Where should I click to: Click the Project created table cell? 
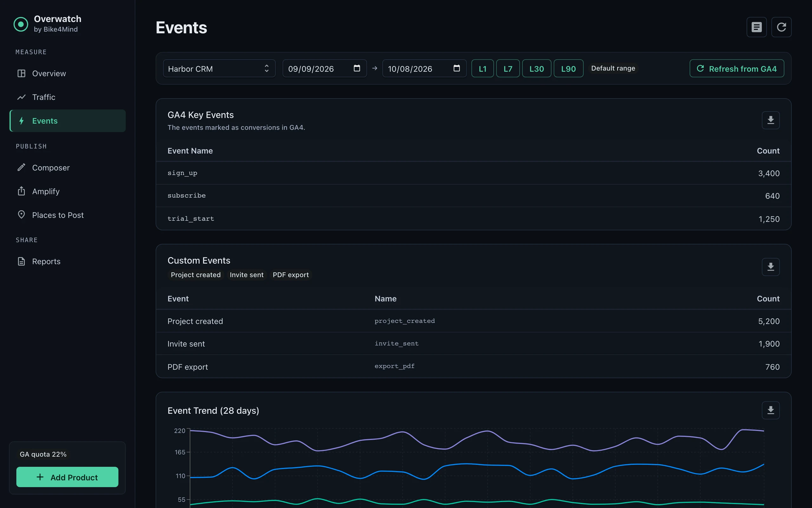(195, 321)
